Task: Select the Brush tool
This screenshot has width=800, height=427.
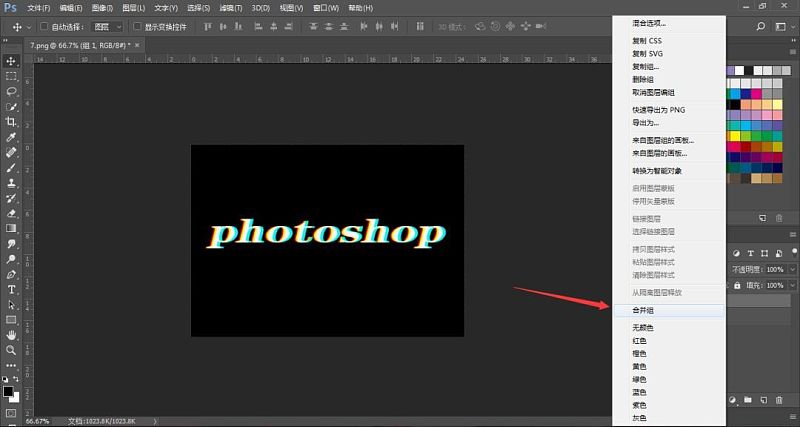Action: [11, 168]
